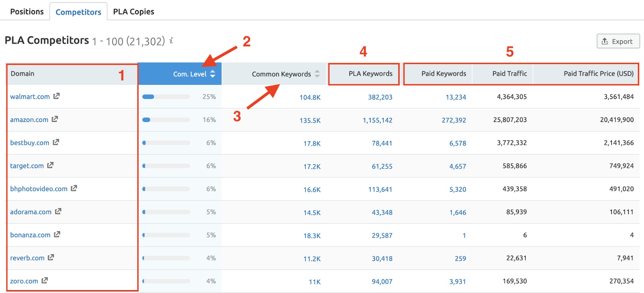This screenshot has width=644, height=293.
Task: Open the amazon.com domain link
Action: [29, 120]
